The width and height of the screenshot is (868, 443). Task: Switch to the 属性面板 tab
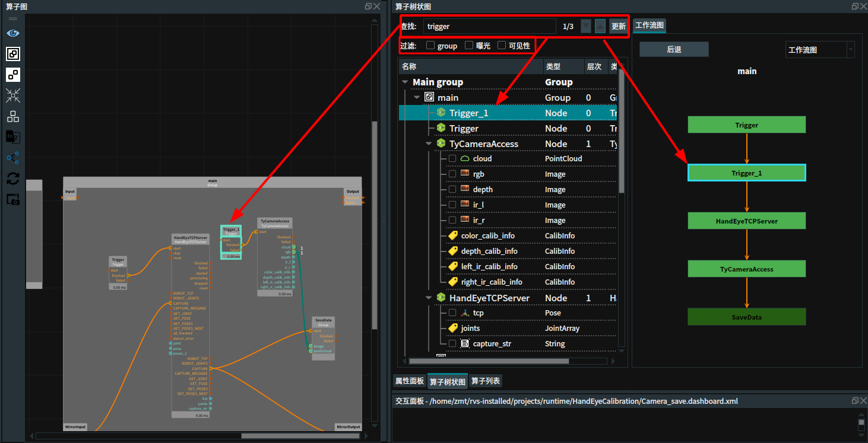[410, 381]
